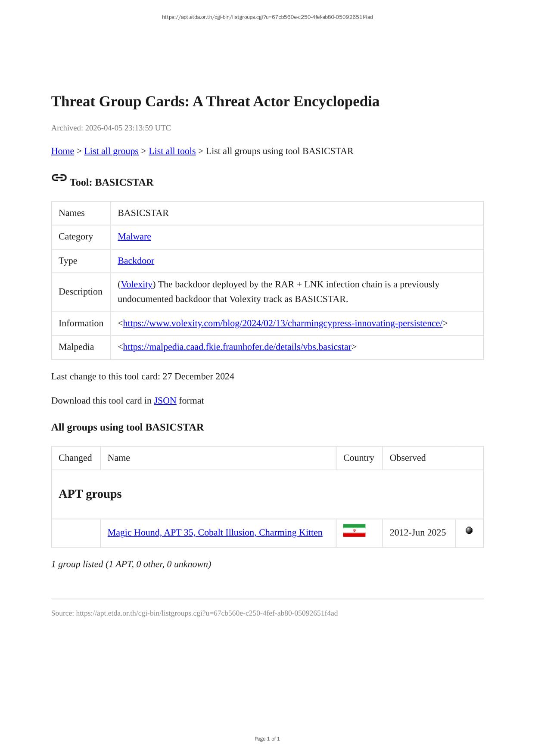Download the tool card via JSON link
Screen dimensions: 535x756
point(165,401)
